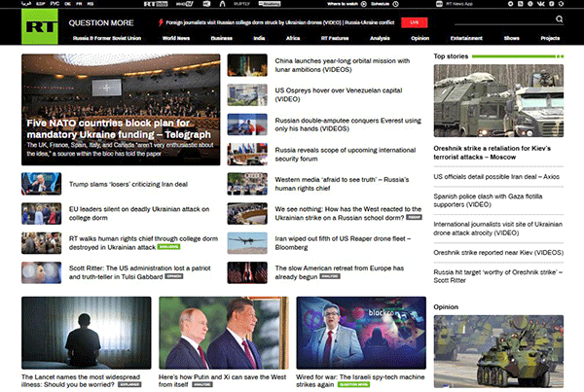The height and width of the screenshot is (392, 584).
Task: Click inside the header search field
Action: coord(504,19)
